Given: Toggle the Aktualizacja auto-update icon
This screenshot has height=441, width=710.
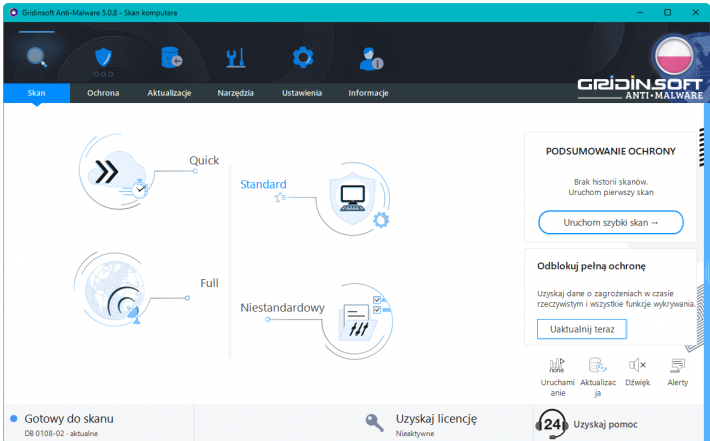Looking at the screenshot, I should click(x=597, y=365).
